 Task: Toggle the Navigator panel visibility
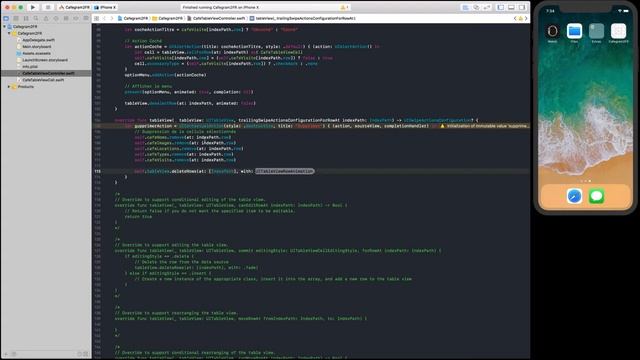[x=501, y=7]
